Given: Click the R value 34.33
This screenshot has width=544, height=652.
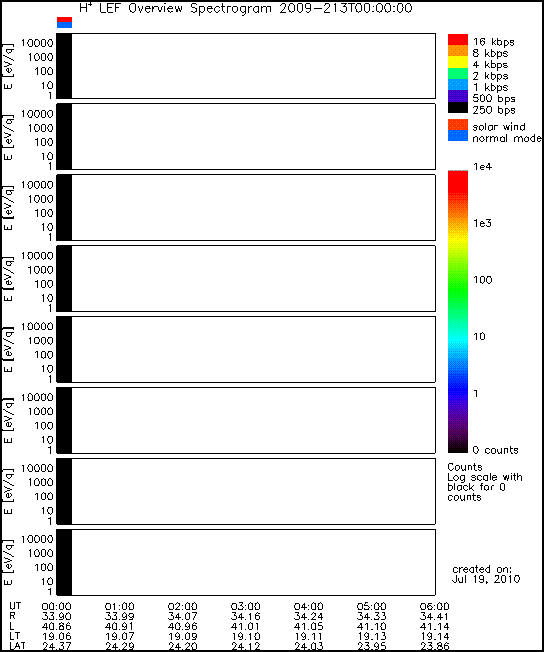Looking at the screenshot, I should click(x=371, y=617).
